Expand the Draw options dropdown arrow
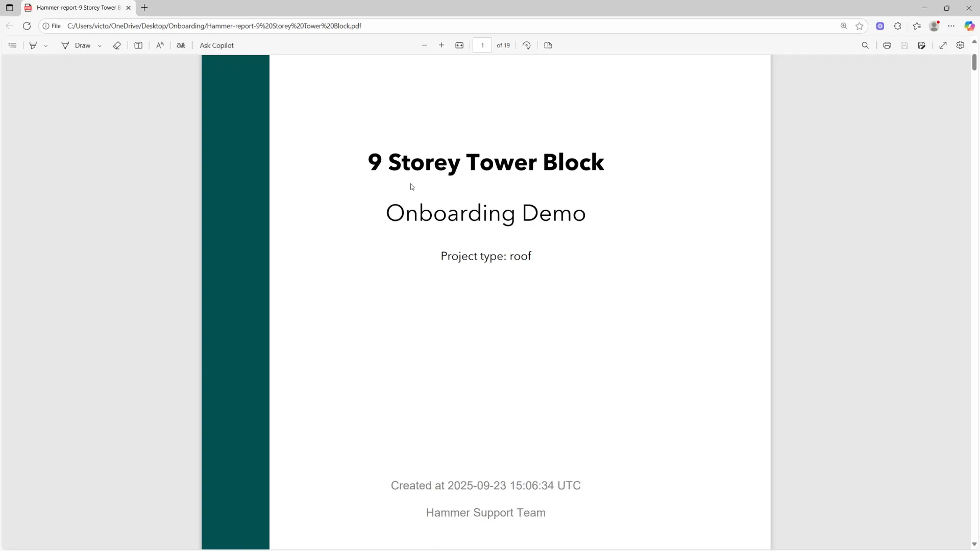Viewport: 980px width, 551px height. point(100,46)
